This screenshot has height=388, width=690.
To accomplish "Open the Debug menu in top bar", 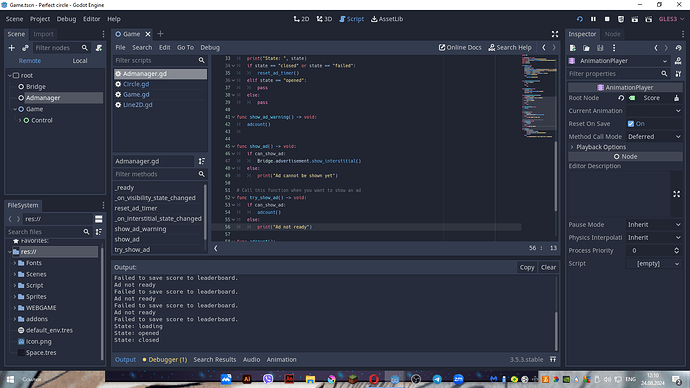I will pos(66,19).
